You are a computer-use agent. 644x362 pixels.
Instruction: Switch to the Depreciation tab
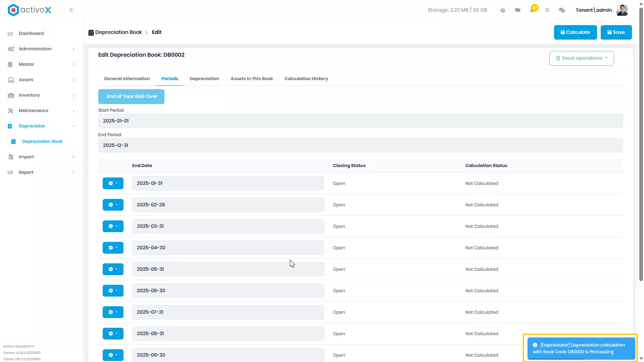[204, 79]
